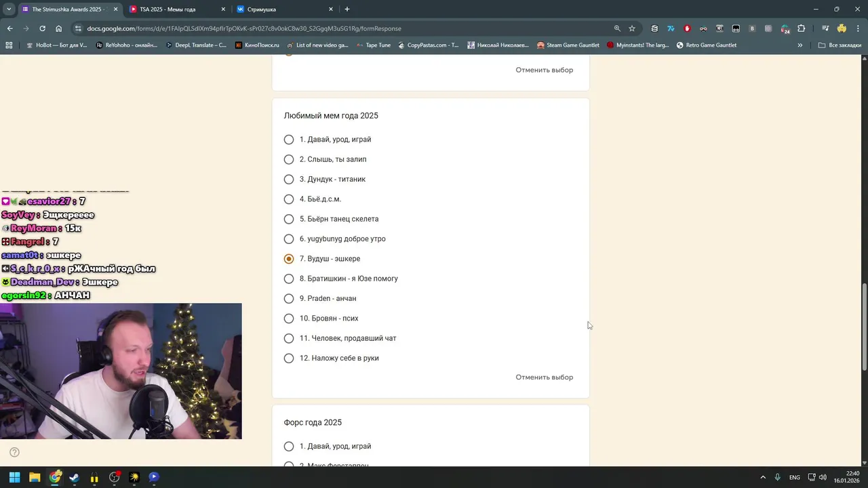This screenshot has height=488, width=868.
Task: Switch the ENG input language indicator
Action: point(794,477)
